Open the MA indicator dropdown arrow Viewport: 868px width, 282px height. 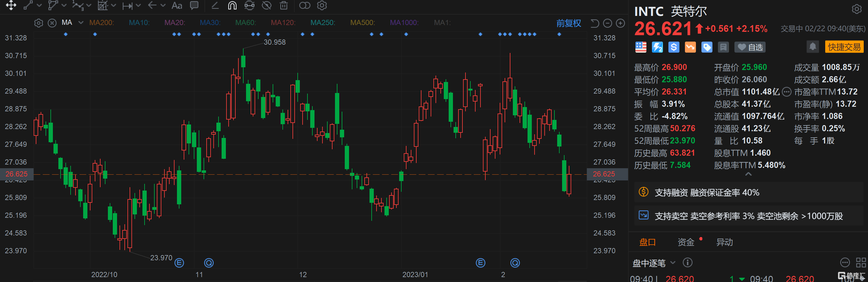(80, 23)
